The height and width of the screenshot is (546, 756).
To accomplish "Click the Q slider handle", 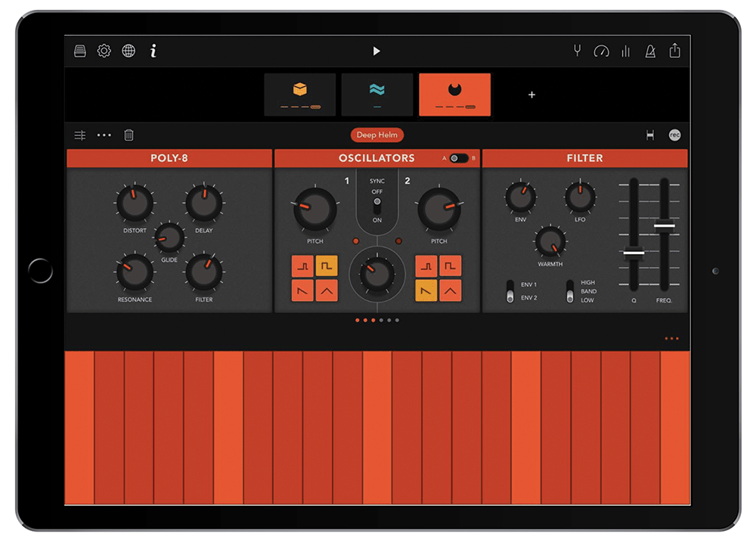I will [634, 253].
